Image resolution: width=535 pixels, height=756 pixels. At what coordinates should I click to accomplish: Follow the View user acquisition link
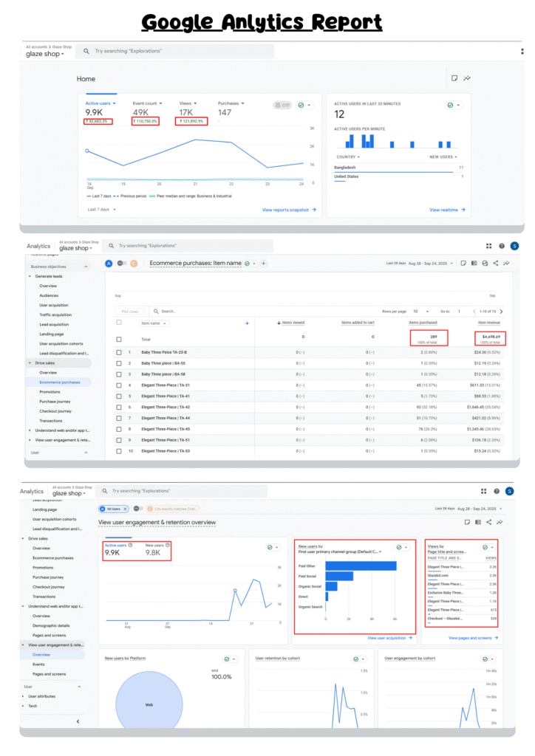click(390, 638)
